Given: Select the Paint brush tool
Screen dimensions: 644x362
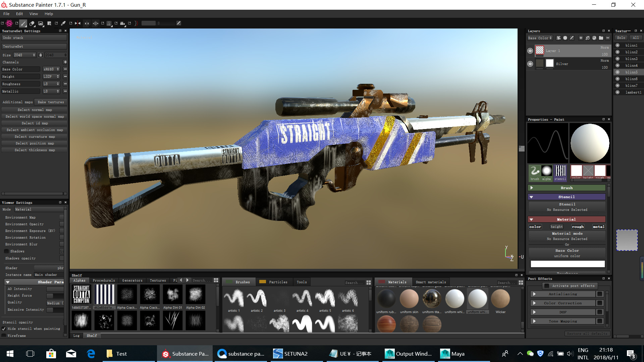Looking at the screenshot, I should tap(23, 23).
